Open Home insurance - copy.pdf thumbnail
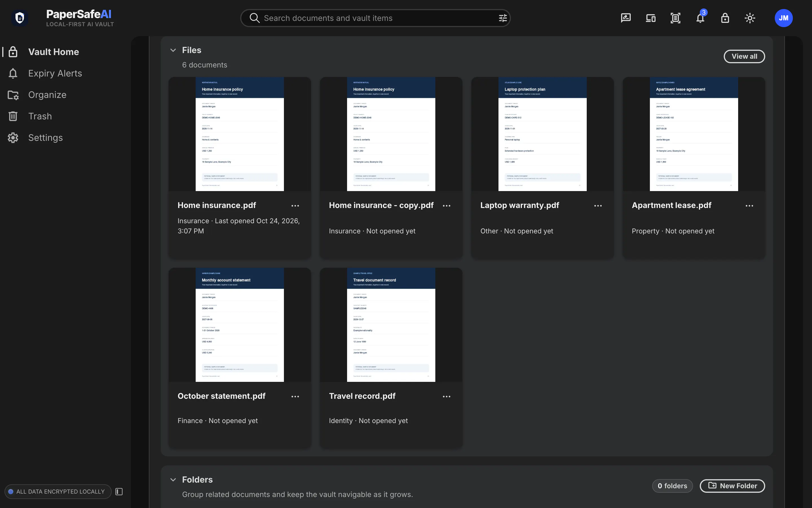This screenshot has width=812, height=508. (x=391, y=134)
